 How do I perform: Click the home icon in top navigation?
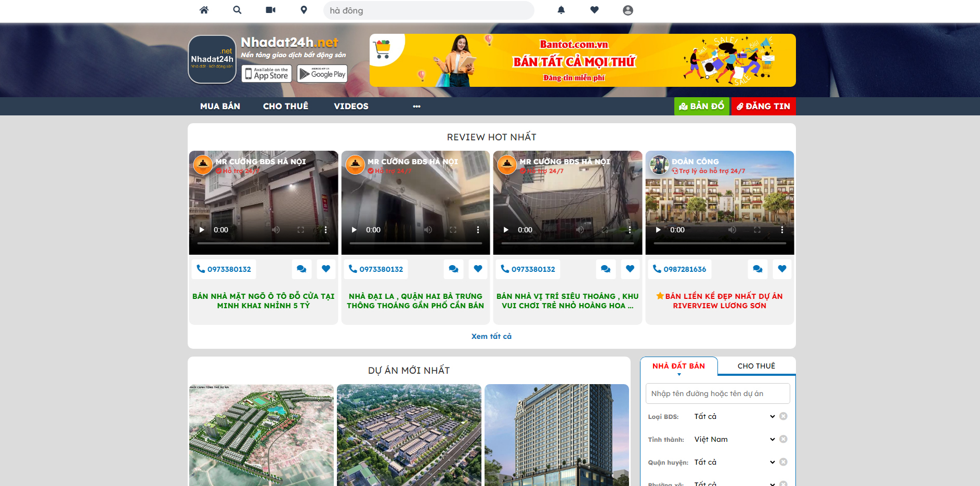point(204,10)
